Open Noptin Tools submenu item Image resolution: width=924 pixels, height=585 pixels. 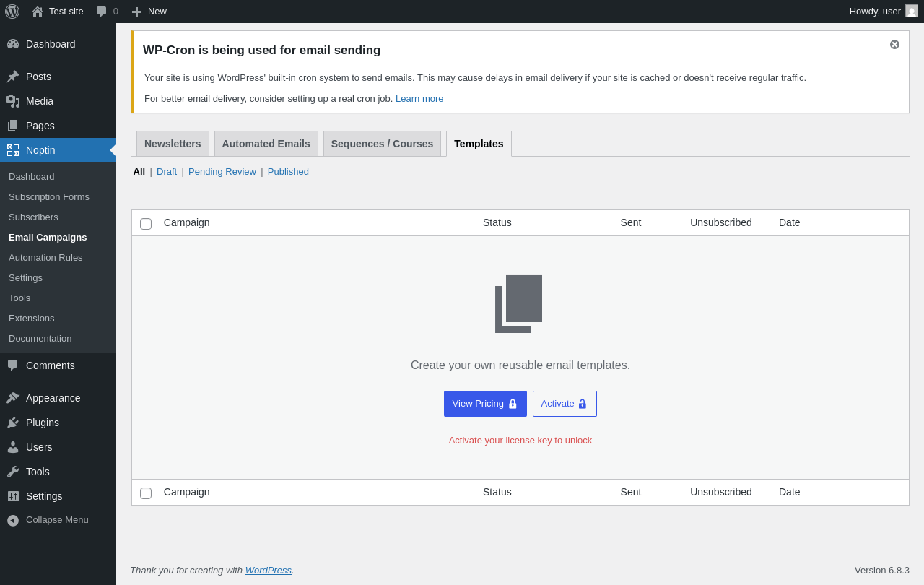point(19,298)
